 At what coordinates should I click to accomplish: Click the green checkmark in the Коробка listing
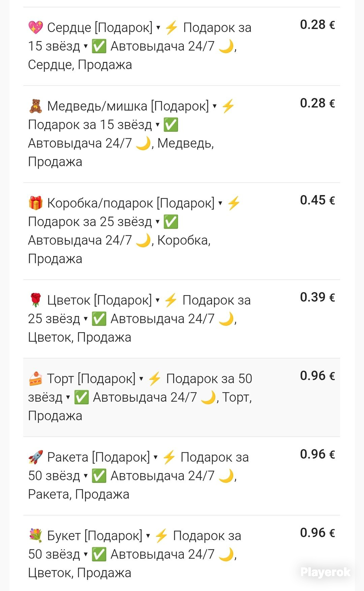pyautogui.click(x=171, y=222)
